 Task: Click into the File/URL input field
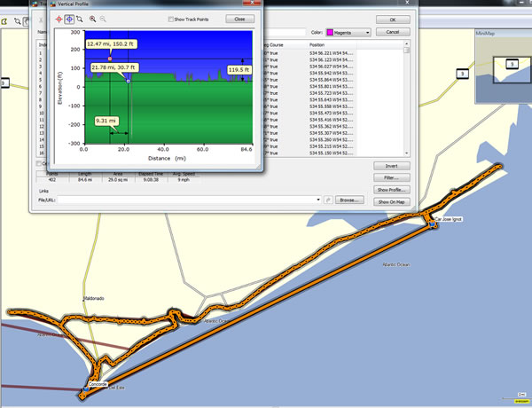click(x=186, y=200)
